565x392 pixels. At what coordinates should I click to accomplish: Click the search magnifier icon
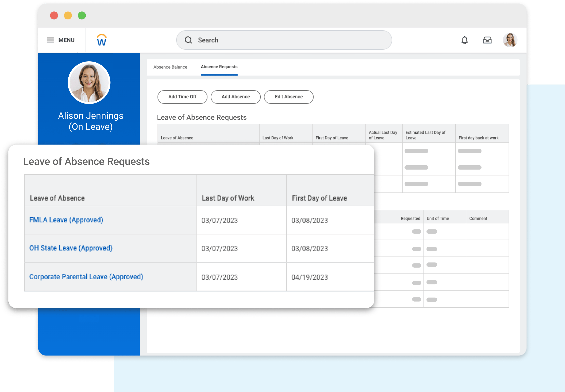188,40
